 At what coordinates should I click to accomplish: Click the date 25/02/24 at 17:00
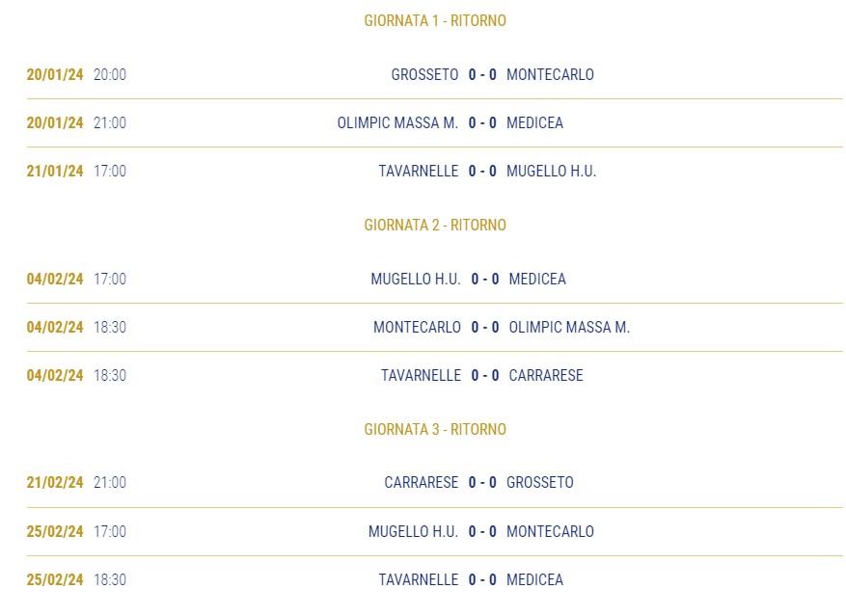coord(55,531)
